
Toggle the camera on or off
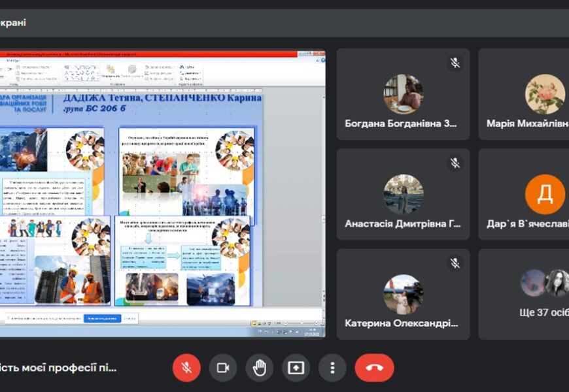click(223, 368)
